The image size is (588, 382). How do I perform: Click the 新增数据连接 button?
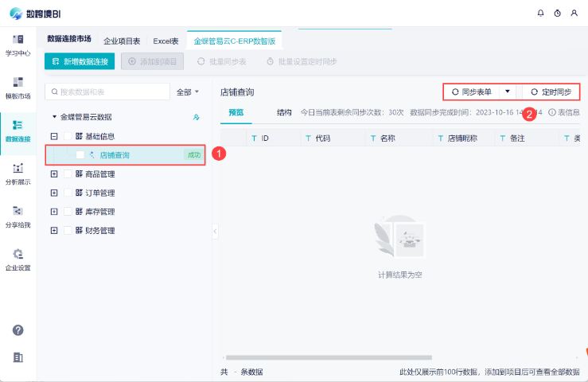pyautogui.click(x=80, y=61)
